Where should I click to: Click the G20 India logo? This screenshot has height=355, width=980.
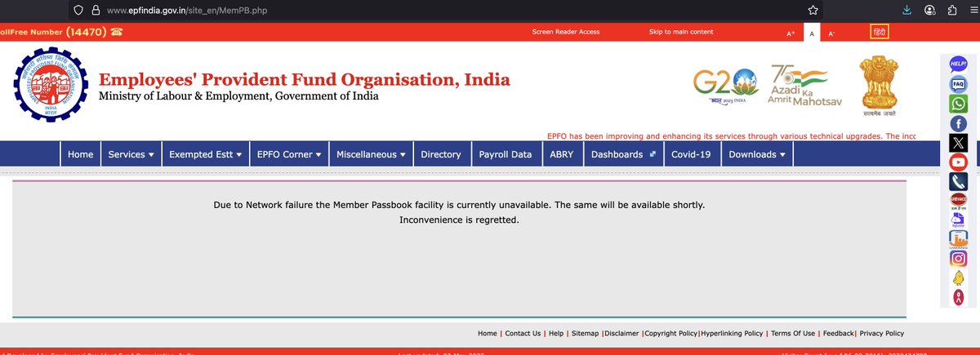click(726, 87)
